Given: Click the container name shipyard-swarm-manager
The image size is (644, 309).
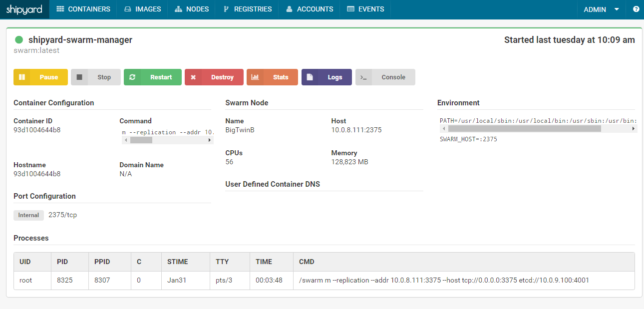Looking at the screenshot, I should click(x=80, y=40).
